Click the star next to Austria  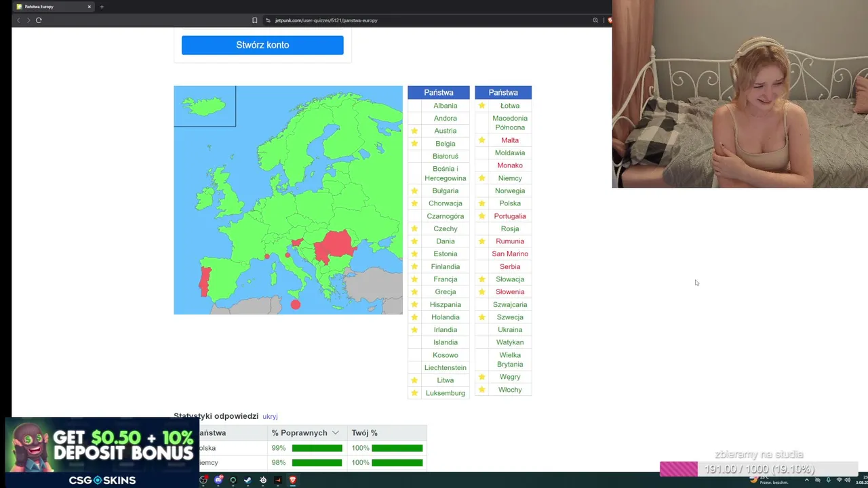click(x=414, y=131)
